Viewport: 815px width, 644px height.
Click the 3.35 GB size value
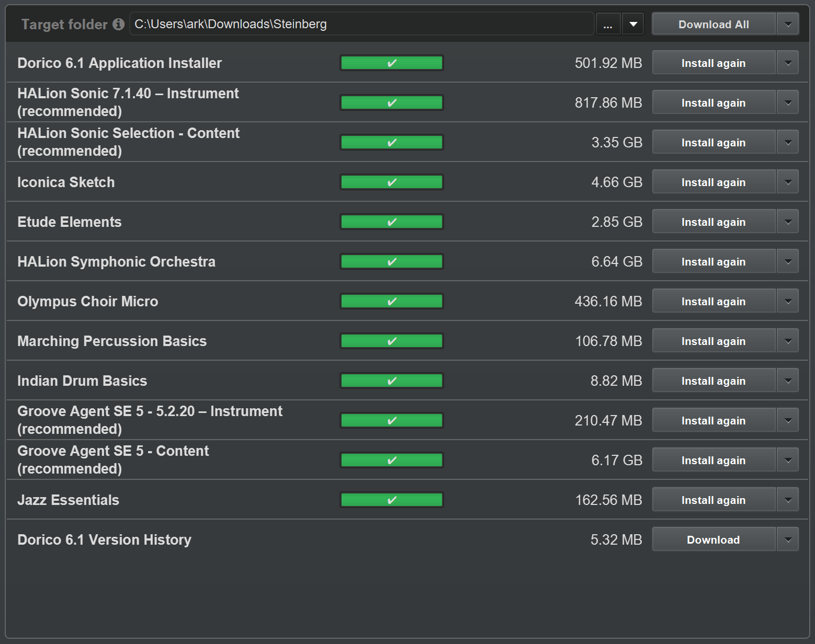(x=617, y=143)
